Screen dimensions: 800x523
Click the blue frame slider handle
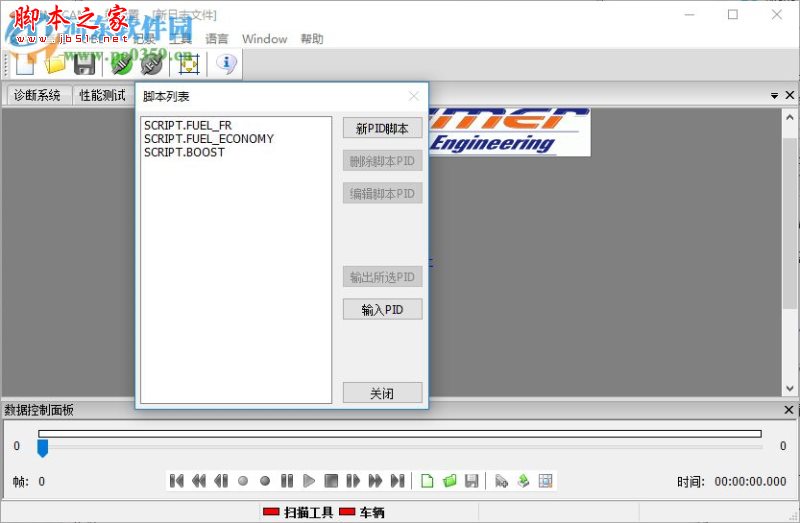tap(43, 448)
